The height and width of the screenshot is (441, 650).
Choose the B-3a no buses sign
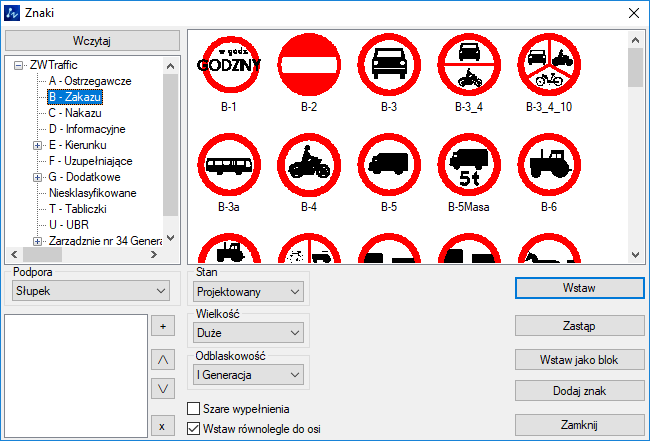(229, 166)
